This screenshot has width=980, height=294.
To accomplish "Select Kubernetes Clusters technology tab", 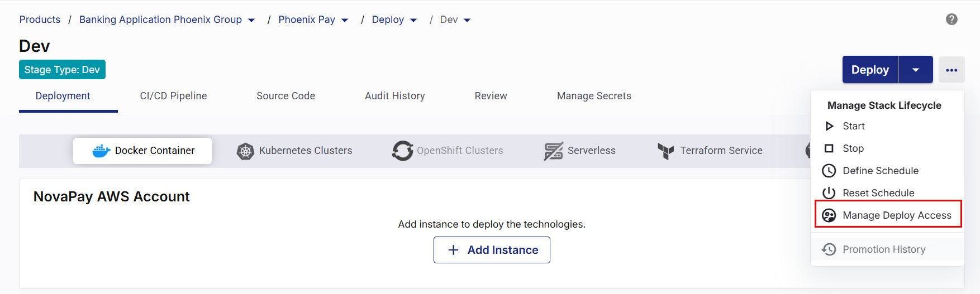I will [294, 151].
